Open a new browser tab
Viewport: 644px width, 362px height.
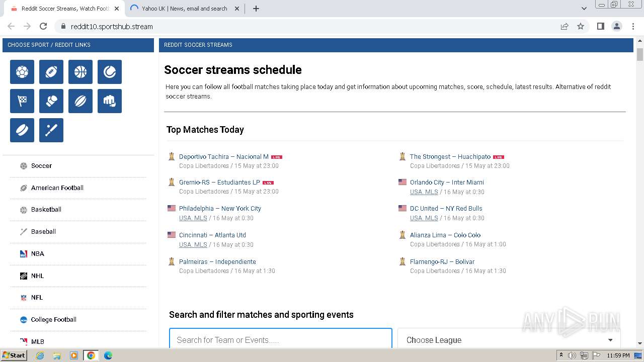pos(256,9)
